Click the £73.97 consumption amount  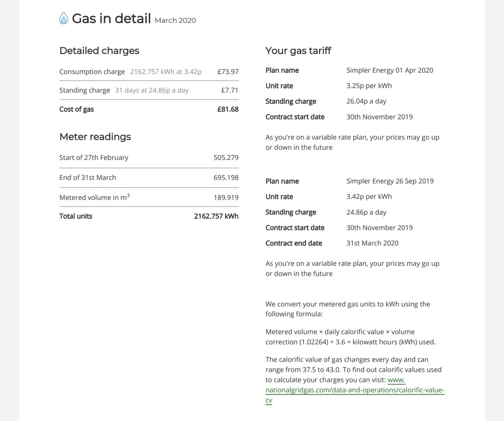pos(228,72)
